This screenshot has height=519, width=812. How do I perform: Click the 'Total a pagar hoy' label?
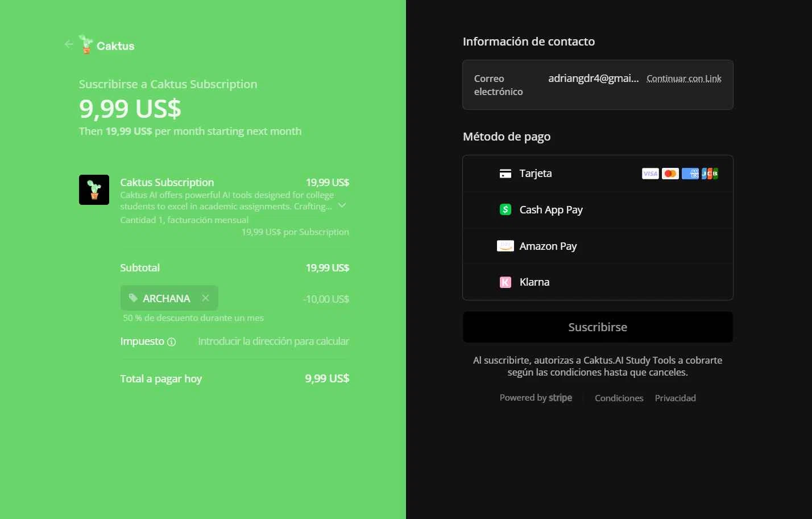coord(161,379)
